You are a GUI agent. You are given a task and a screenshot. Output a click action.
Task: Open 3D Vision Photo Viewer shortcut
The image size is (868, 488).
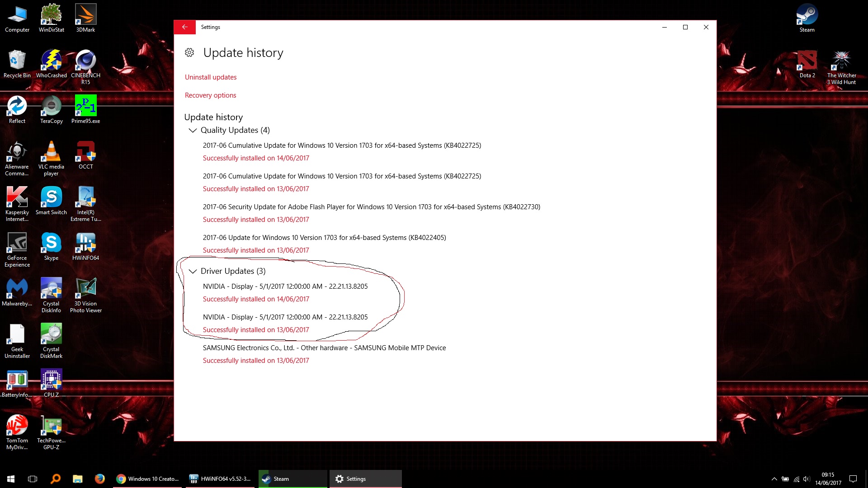click(x=85, y=296)
